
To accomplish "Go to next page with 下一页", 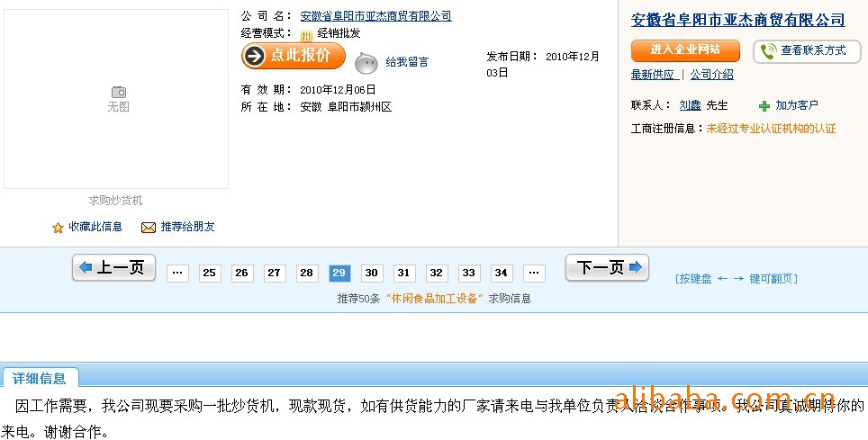I will [x=607, y=268].
